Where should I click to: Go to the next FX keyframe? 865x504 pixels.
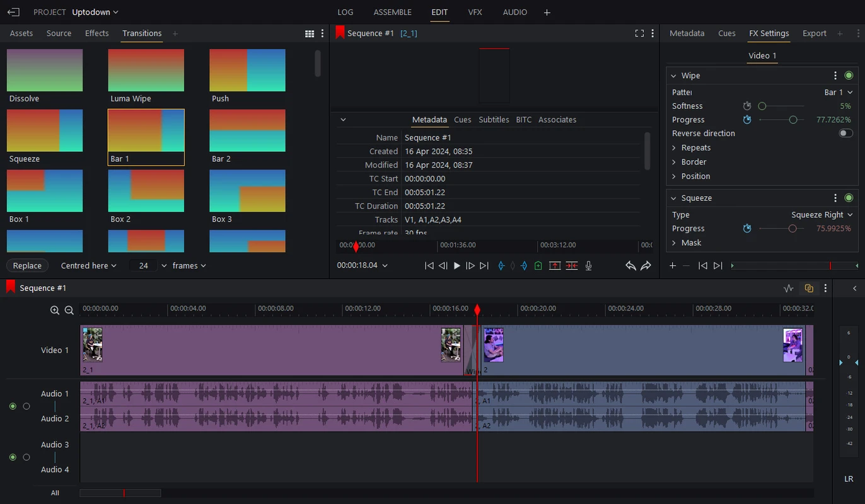717,266
